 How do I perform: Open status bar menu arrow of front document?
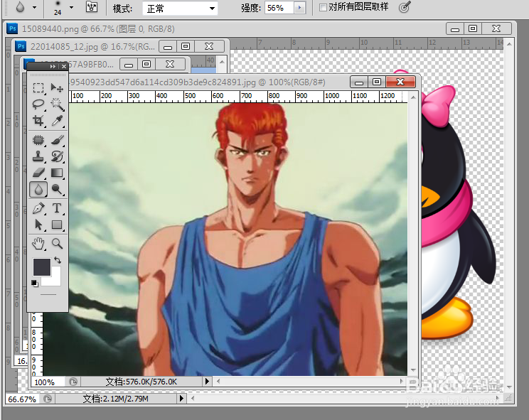point(207,382)
